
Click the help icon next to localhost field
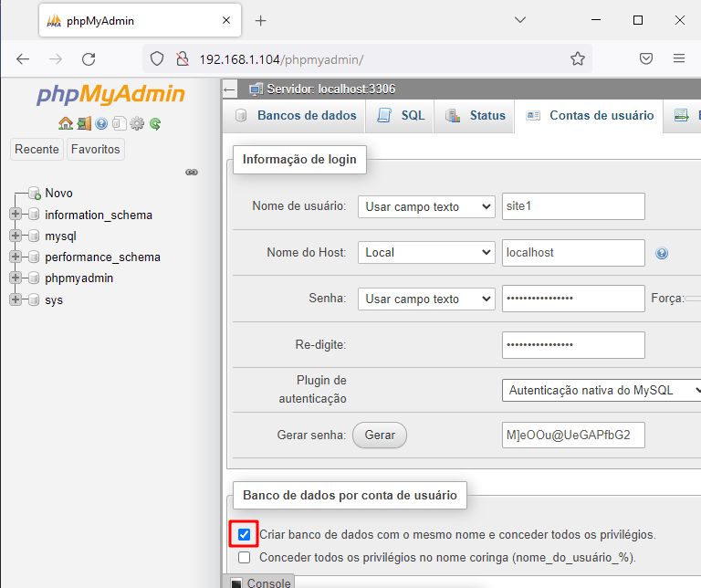tap(662, 253)
